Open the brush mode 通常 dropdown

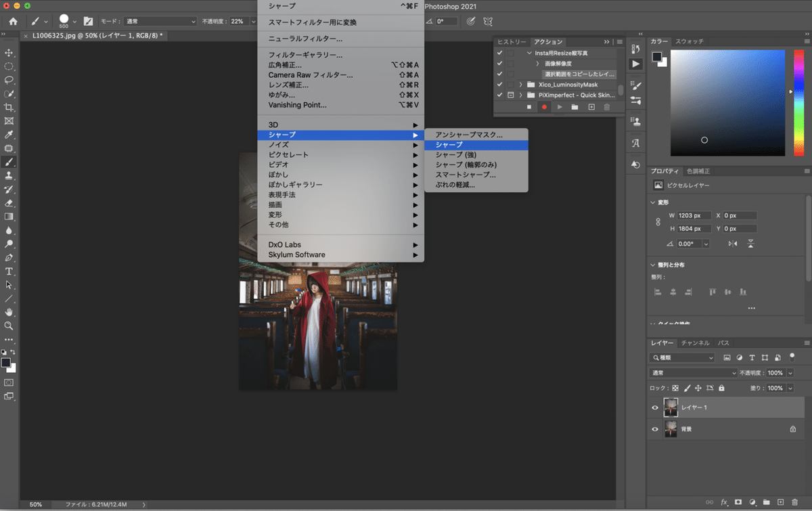[x=160, y=22]
